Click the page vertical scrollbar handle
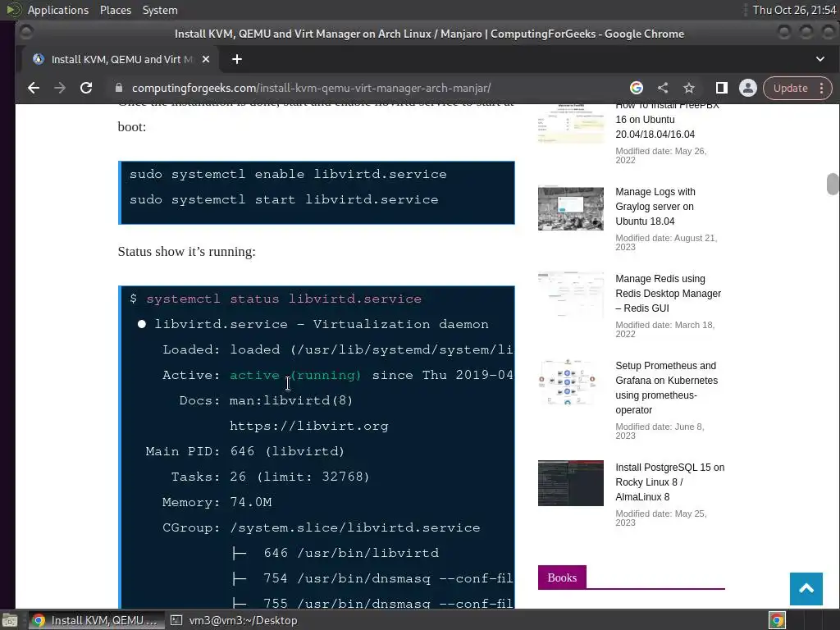Image resolution: width=840 pixels, height=630 pixels. [x=833, y=185]
